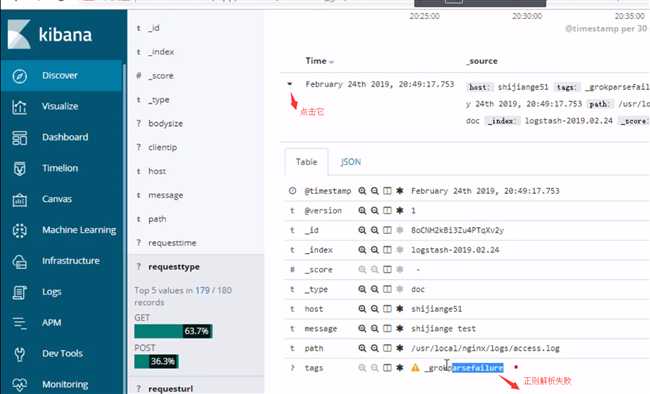Open Timelion icon in sidebar

point(19,168)
